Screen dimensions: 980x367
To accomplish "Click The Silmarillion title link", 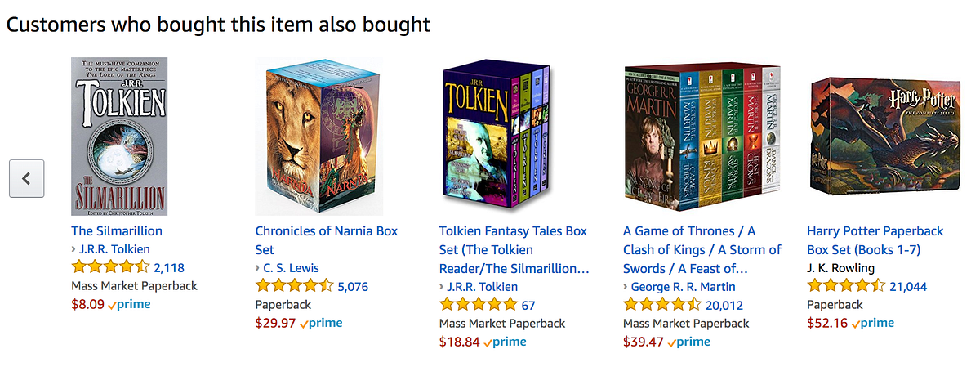I will (117, 231).
